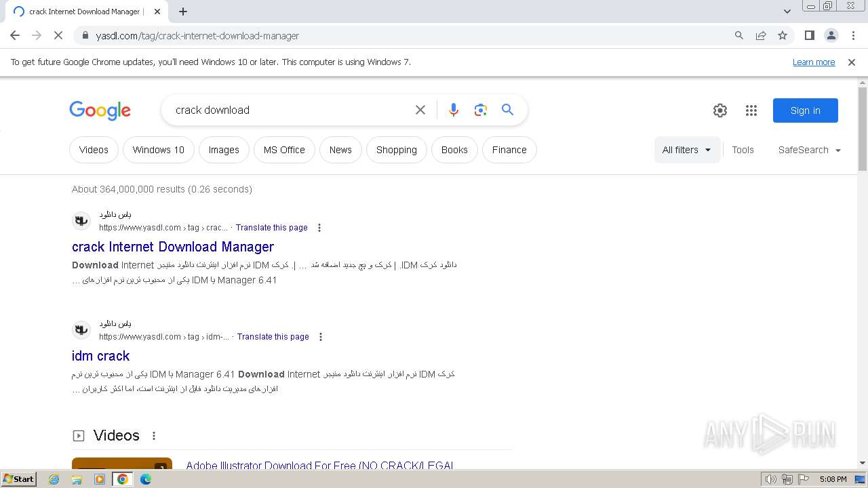This screenshot has width=868, height=488.
Task: Switch to Chrome in taskbar
Action: point(123,479)
